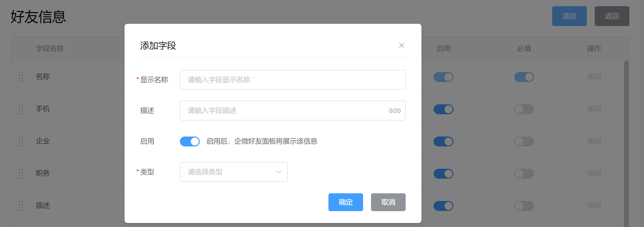
Task: Close the 添加字段 dialog with X icon
Action: pos(401,45)
